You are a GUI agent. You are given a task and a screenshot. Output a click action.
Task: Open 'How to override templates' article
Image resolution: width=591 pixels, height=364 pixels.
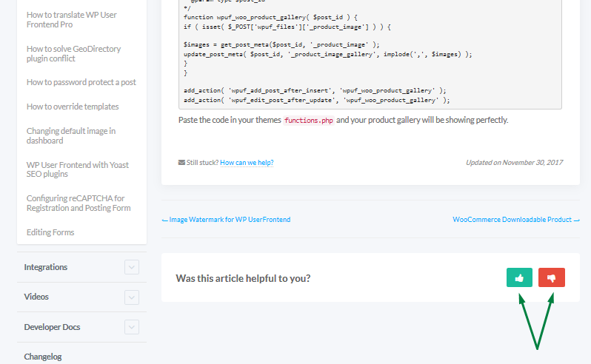pos(73,107)
